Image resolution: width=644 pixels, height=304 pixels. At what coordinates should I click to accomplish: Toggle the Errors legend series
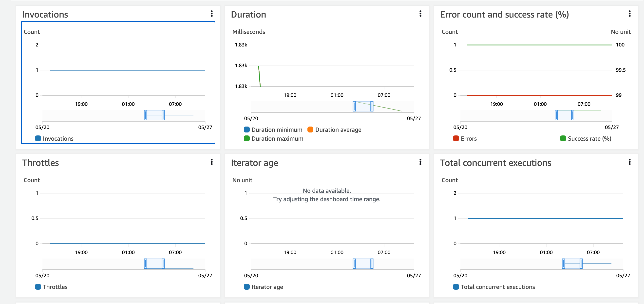pyautogui.click(x=468, y=138)
